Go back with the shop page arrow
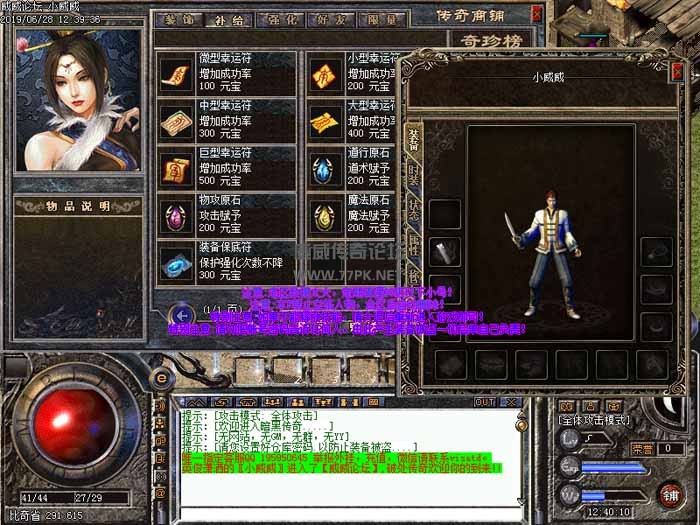Image resolution: width=700 pixels, height=525 pixels. [181, 316]
